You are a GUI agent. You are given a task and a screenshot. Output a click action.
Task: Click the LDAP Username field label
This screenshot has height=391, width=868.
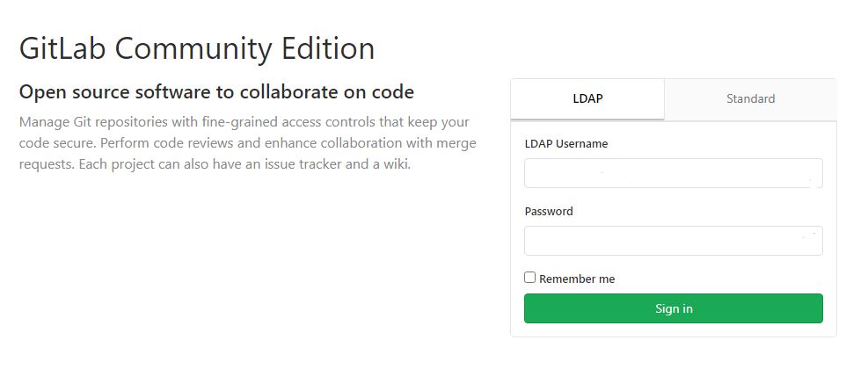click(x=565, y=143)
